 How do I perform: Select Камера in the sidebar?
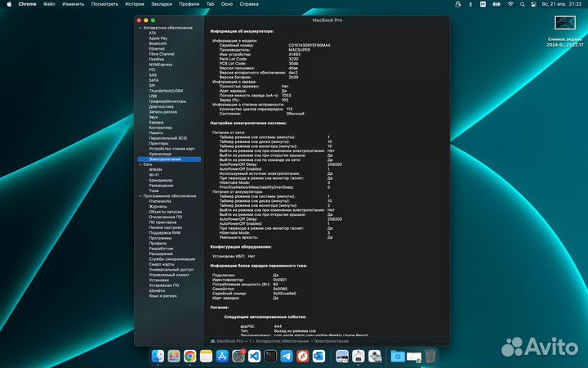tap(156, 123)
